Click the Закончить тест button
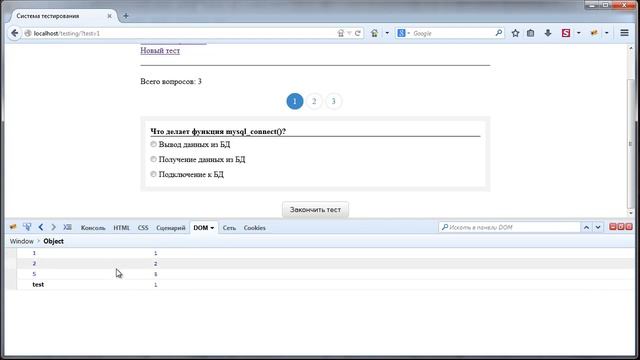This screenshot has width=640, height=360. coord(315,209)
